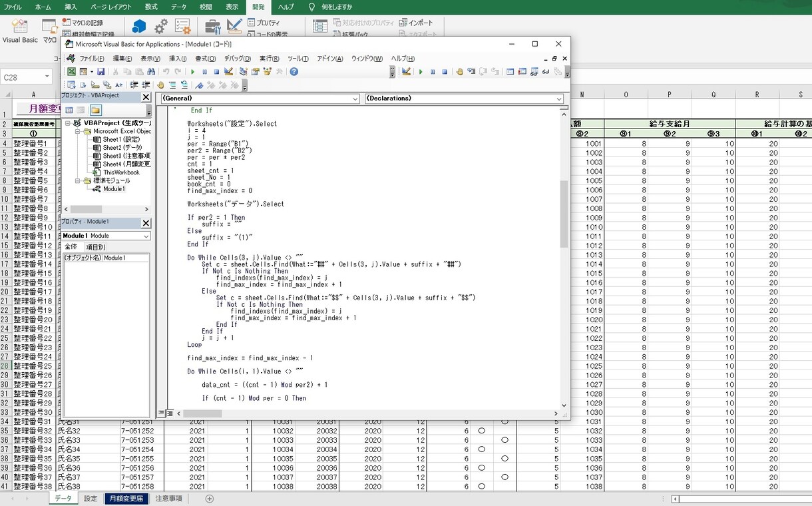Click the Toggle Bookmark flag icon

point(199,85)
